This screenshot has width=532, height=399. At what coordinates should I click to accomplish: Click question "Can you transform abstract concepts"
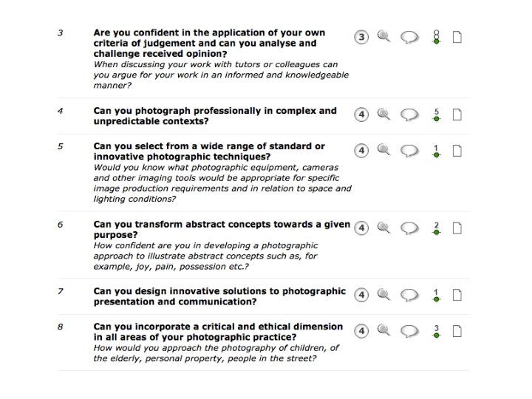coord(222,229)
